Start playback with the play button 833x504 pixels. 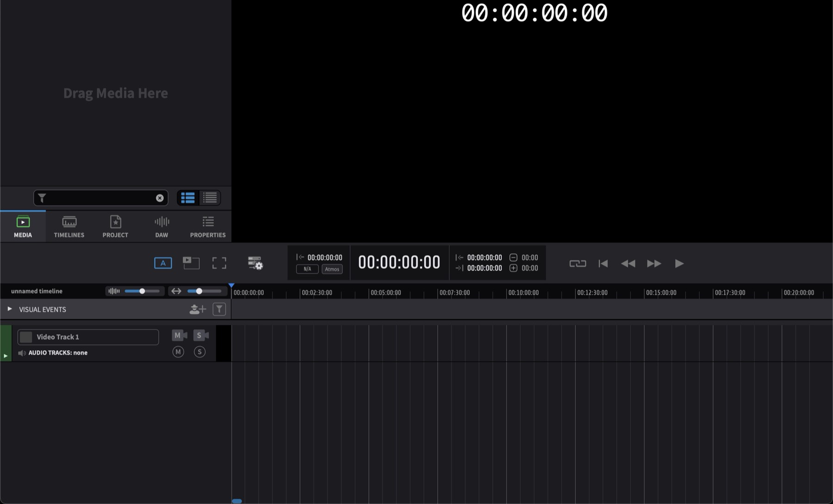click(x=679, y=264)
